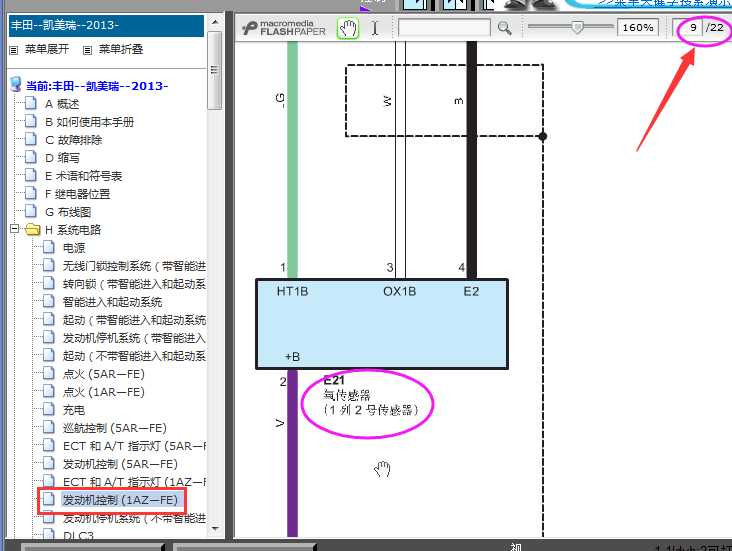Open 巡航控制 (5AR—FE)
732x551 pixels.
(114, 428)
